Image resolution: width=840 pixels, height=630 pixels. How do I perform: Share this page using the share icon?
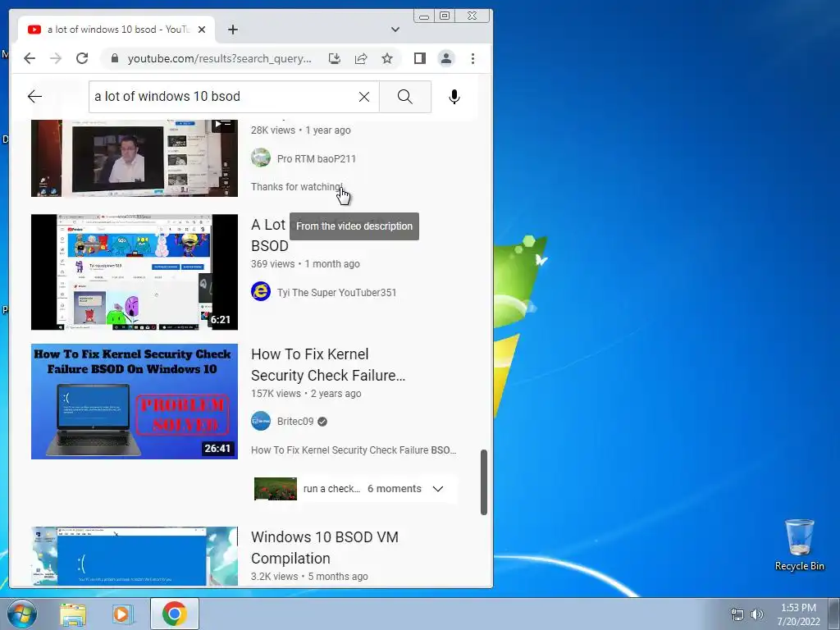(361, 58)
